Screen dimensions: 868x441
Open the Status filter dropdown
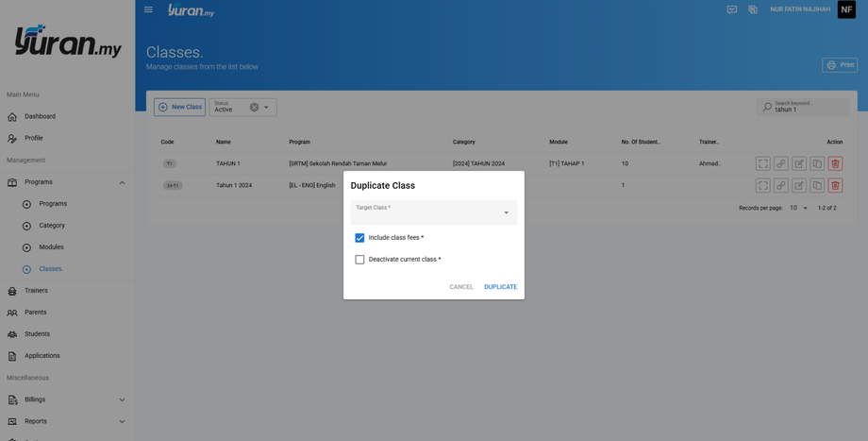click(266, 108)
